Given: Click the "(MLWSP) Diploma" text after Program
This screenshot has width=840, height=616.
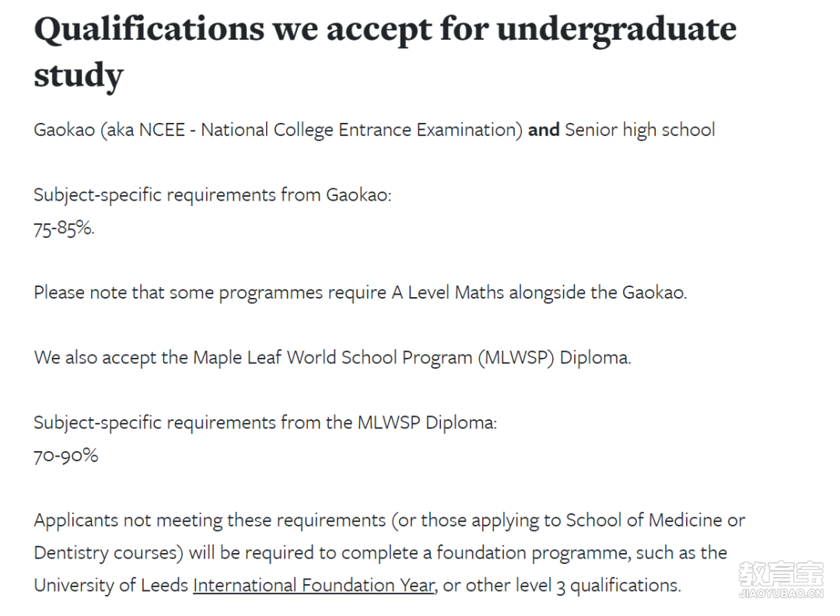Looking at the screenshot, I should 555,358.
